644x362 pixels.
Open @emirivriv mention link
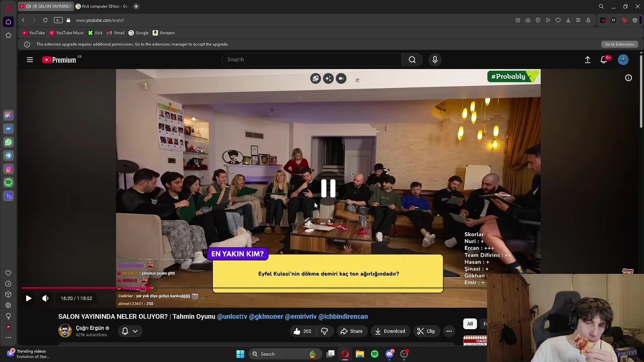[x=301, y=316]
